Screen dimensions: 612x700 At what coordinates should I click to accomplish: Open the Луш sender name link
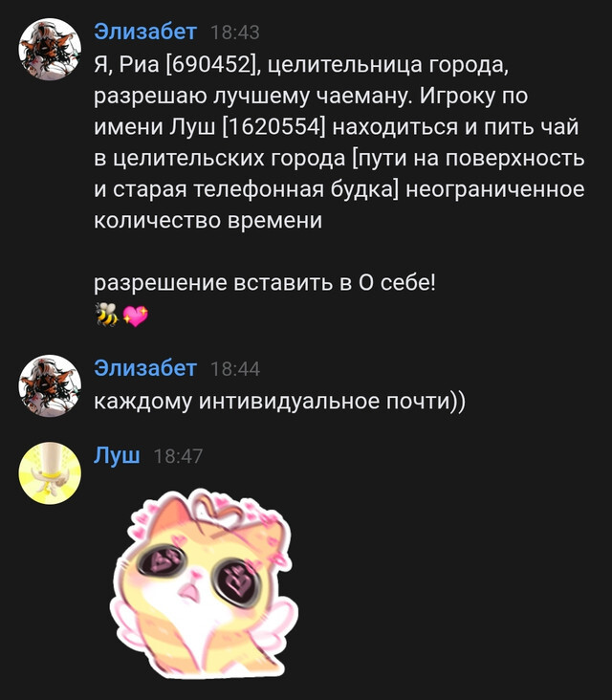pyautogui.click(x=117, y=456)
